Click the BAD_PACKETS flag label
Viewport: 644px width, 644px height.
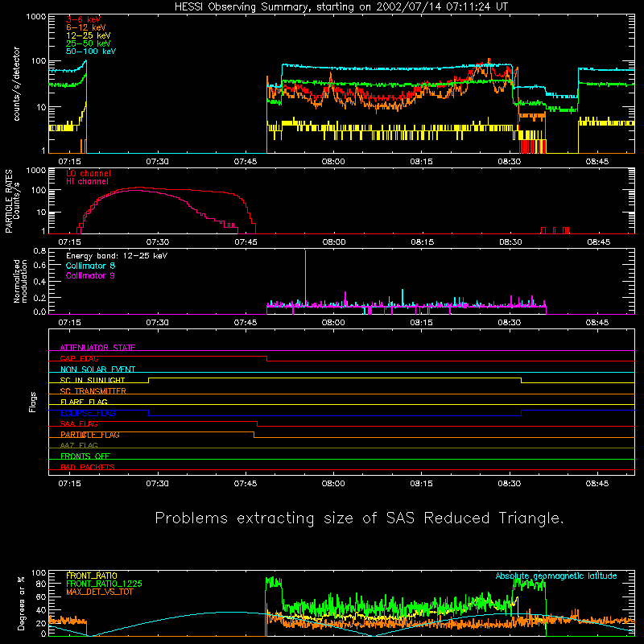point(88,467)
